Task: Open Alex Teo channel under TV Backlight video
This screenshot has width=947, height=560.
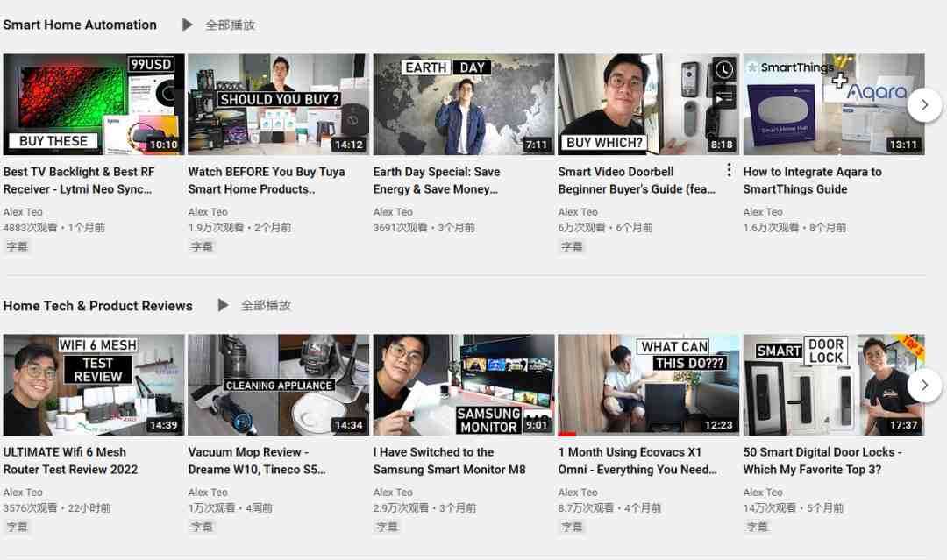Action: pos(23,212)
